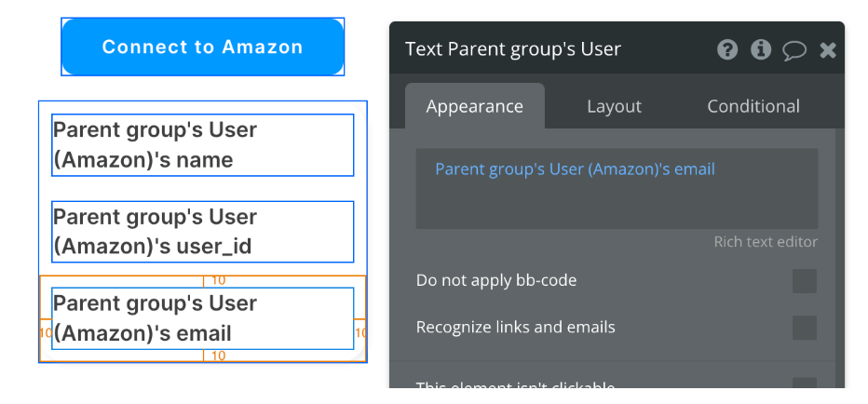This screenshot has width=868, height=404.
Task: Click the info icon in property editor
Action: (761, 50)
